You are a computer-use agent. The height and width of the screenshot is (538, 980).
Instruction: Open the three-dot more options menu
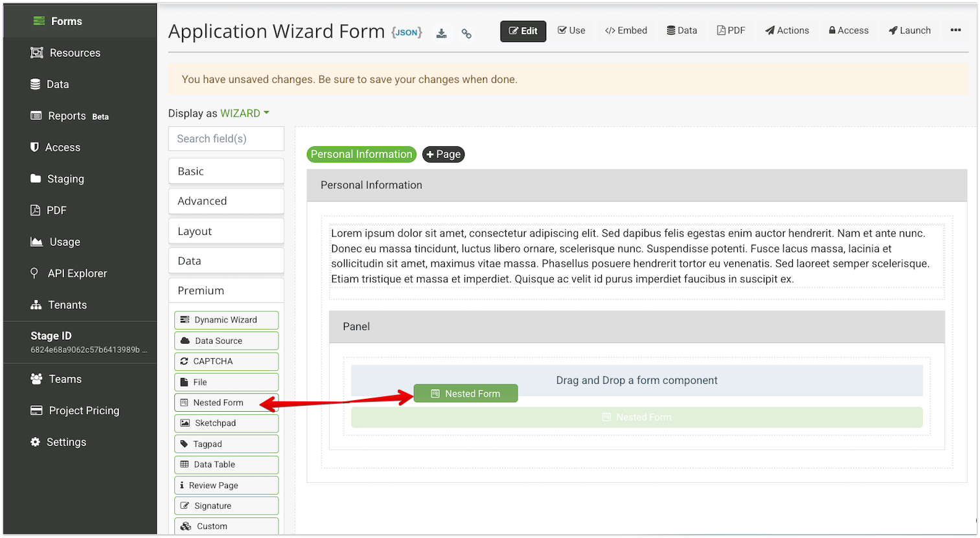955,30
